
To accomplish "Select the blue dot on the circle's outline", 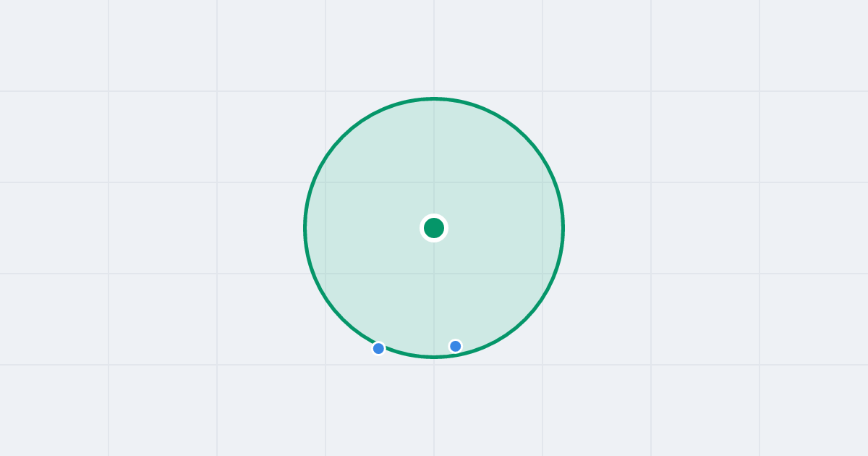I will 378,348.
